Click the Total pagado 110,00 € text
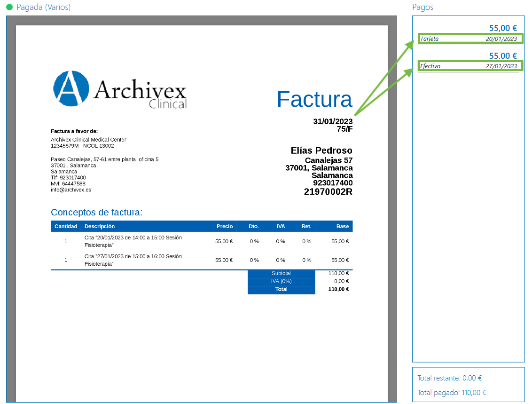Viewport: 532px width, 404px height. coord(452,392)
